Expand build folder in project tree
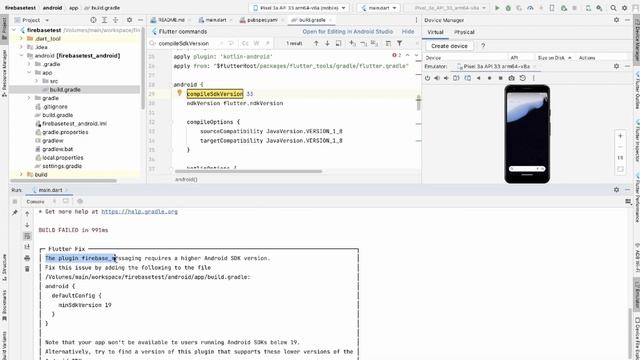 (x=21, y=174)
